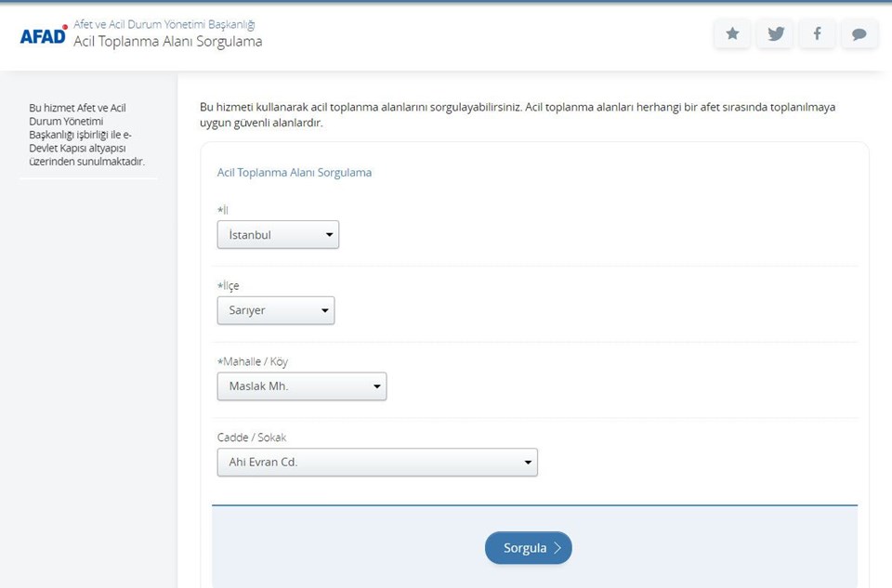Expand the Cadde dropdown showing Ahi Evran Cd.
892x588 pixels.
tap(376, 462)
